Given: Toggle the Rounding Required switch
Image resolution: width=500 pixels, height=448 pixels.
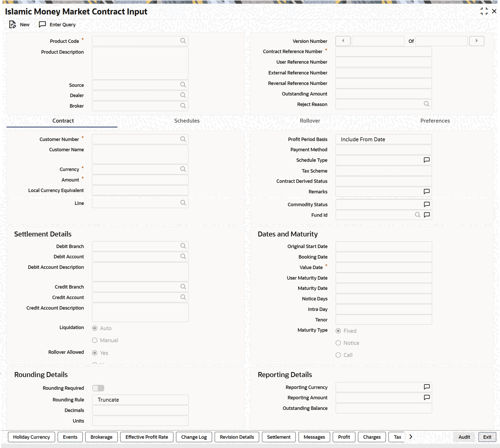Looking at the screenshot, I should (98, 388).
